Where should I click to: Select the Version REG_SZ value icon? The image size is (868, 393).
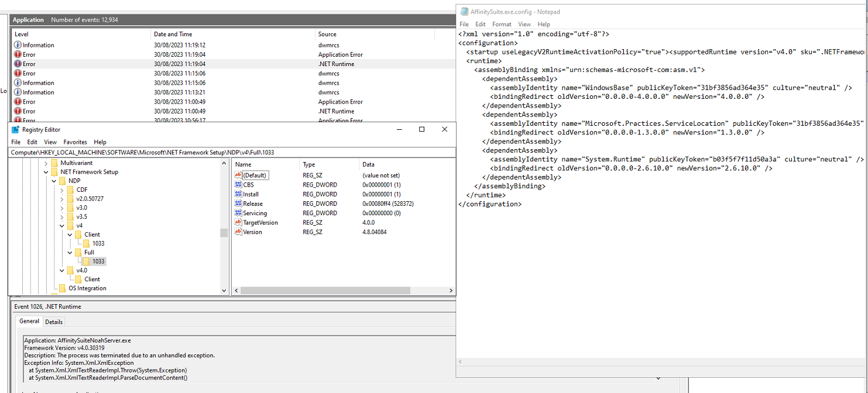(239, 232)
